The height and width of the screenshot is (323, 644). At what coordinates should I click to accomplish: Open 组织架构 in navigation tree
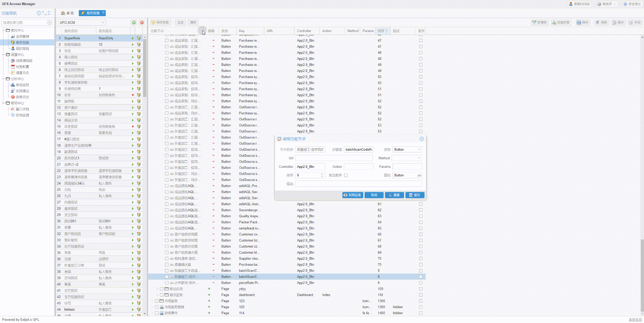[x=22, y=48]
